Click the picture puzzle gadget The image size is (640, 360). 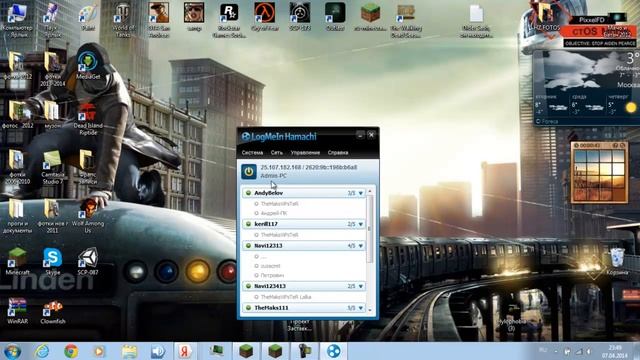tap(599, 172)
